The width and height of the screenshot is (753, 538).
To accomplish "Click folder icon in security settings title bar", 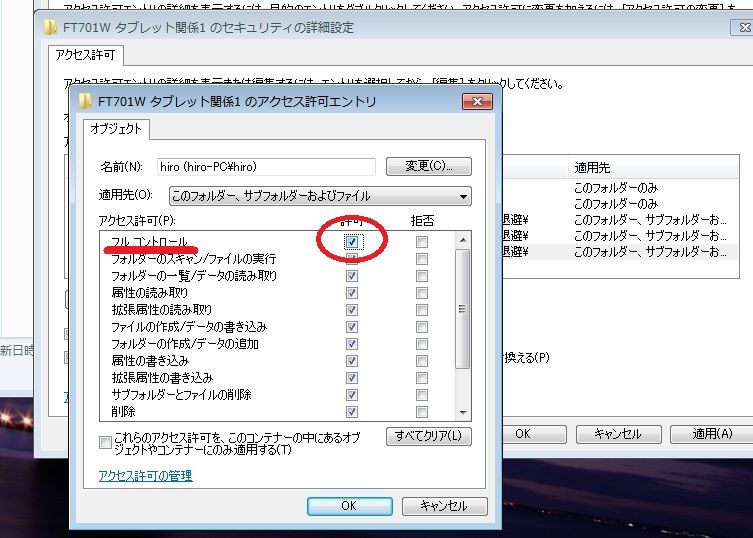I will pos(51,27).
